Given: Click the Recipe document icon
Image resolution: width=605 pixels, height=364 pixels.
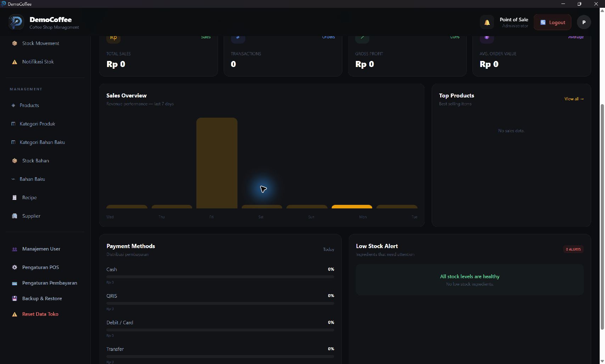Looking at the screenshot, I should pyautogui.click(x=15, y=197).
